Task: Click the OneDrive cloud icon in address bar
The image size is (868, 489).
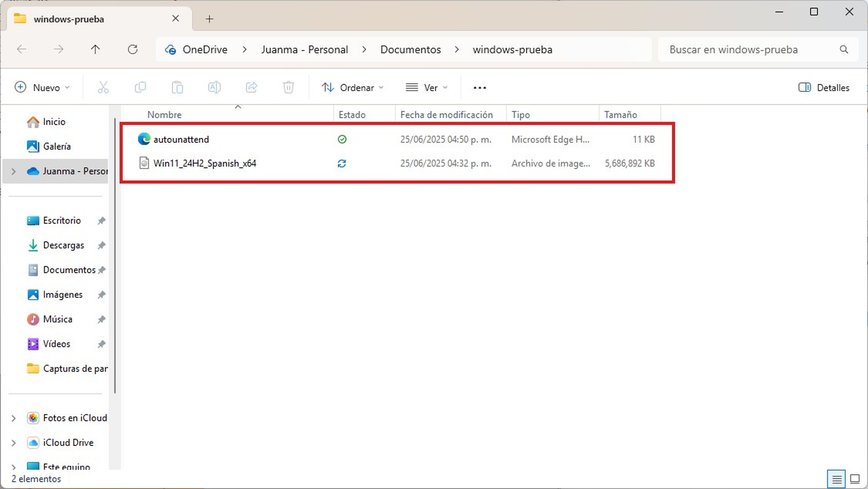Action: [x=170, y=49]
